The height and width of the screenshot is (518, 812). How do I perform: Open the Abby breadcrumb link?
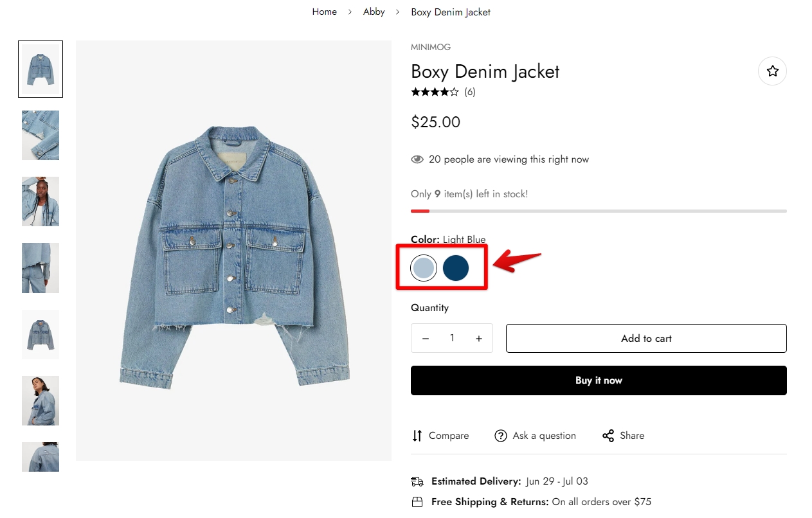point(374,12)
